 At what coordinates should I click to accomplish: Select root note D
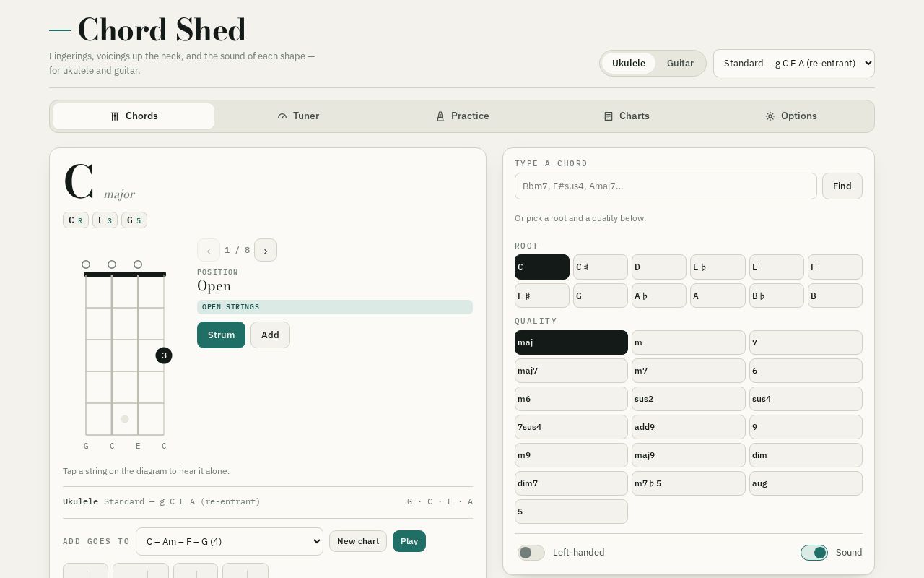(659, 267)
